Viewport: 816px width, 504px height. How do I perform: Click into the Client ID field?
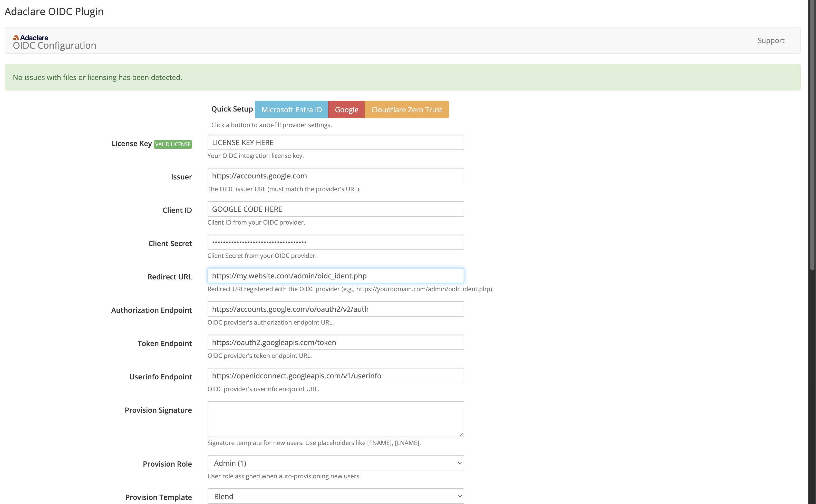click(x=336, y=209)
